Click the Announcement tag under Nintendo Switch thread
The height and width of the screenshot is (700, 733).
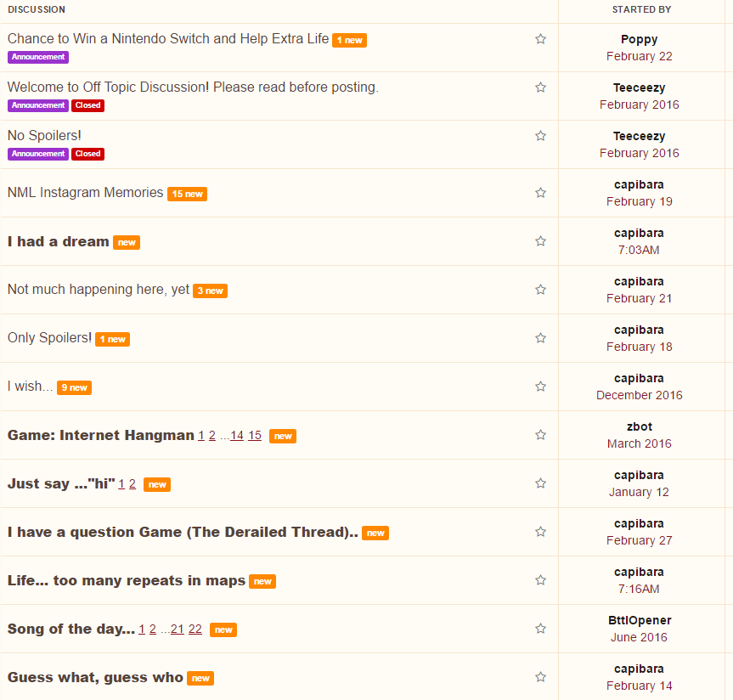click(x=38, y=57)
